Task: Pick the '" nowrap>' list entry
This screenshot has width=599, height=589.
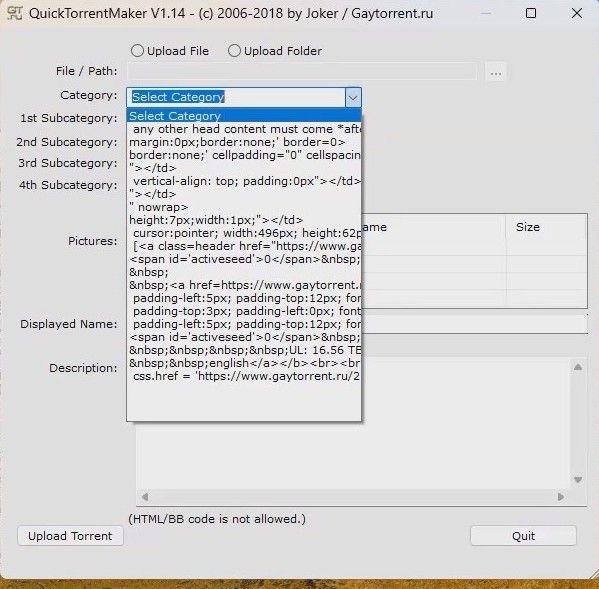Action: pyautogui.click(x=244, y=207)
